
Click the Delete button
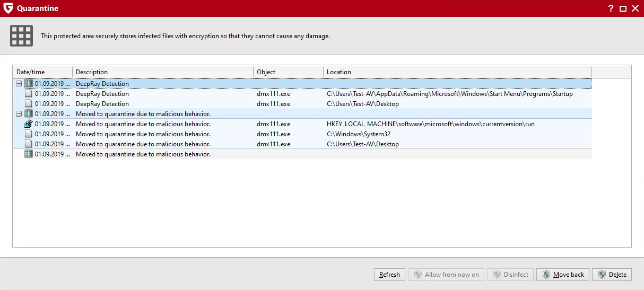(612, 275)
